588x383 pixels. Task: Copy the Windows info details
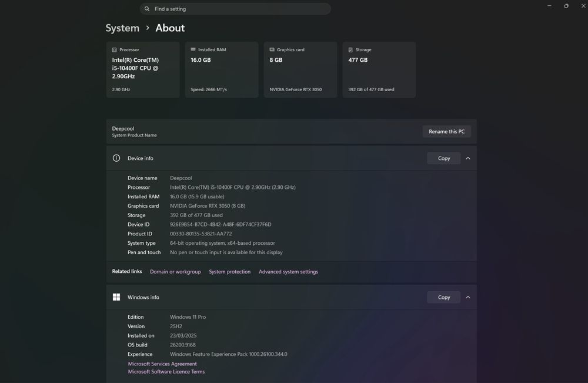(x=444, y=297)
